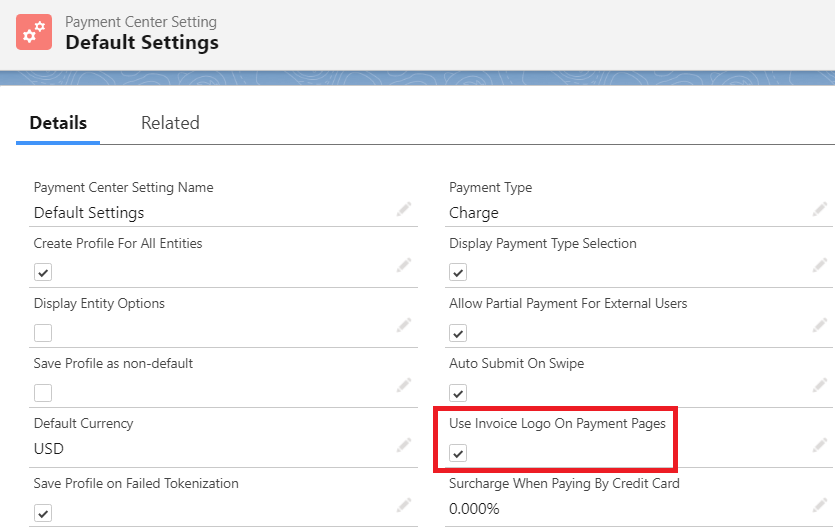Edit the Payment Center Setting Name field

tap(404, 209)
